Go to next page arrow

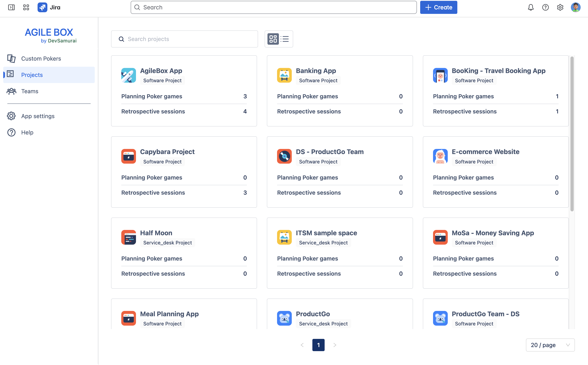335,345
